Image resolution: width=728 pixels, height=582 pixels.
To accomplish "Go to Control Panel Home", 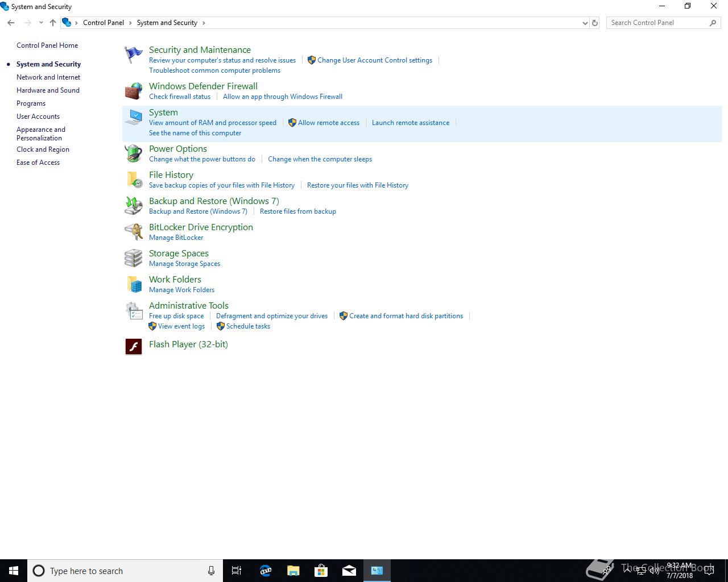I will (x=47, y=45).
